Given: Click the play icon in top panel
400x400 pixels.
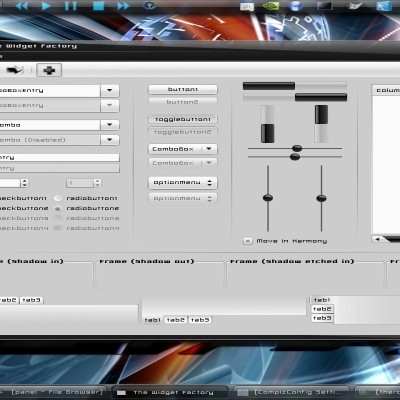Looking at the screenshot, I should (46, 6).
